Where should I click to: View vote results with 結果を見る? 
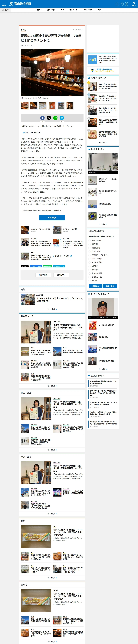pos(110,286)
